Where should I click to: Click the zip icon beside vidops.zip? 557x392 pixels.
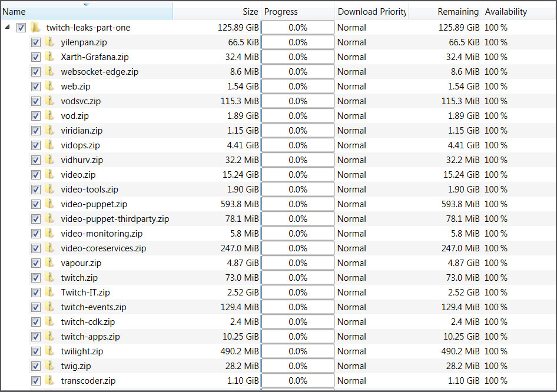pos(49,145)
